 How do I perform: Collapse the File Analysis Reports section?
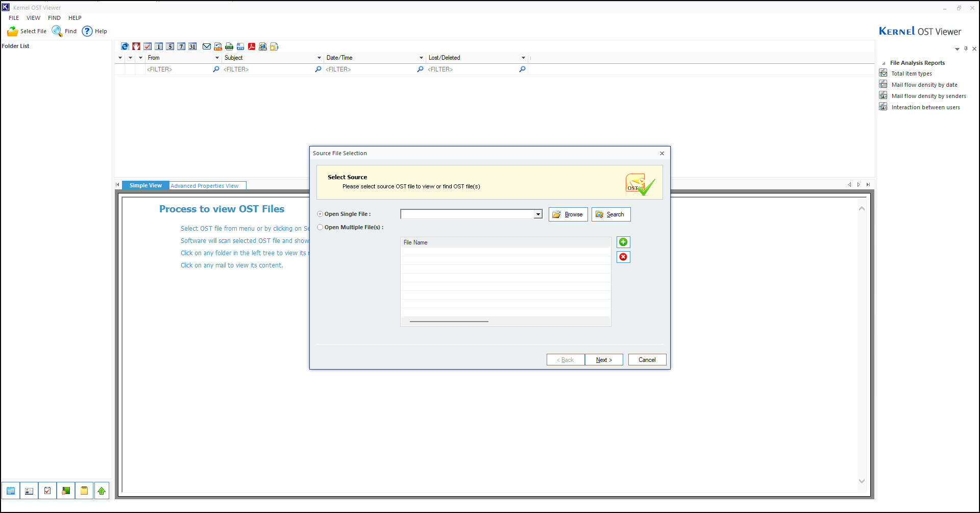pos(884,63)
